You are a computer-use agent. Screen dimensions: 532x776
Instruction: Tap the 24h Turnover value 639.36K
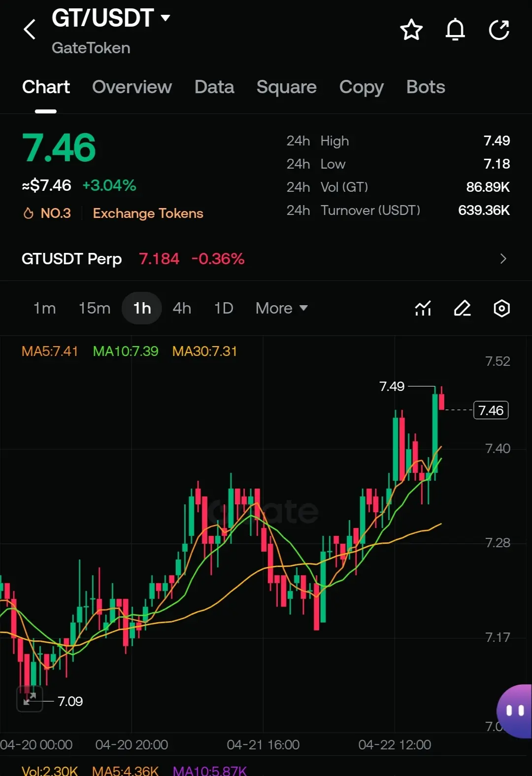(484, 211)
